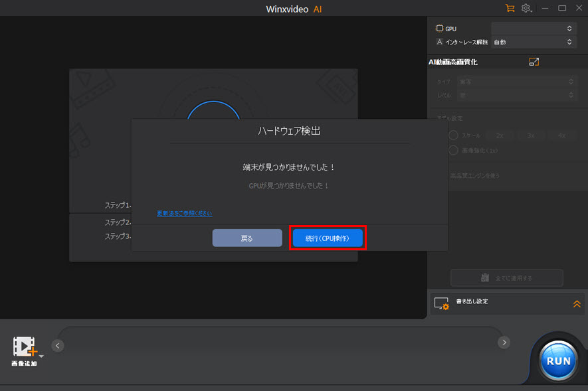Click 続行(CPU操作) to continue

coord(328,238)
